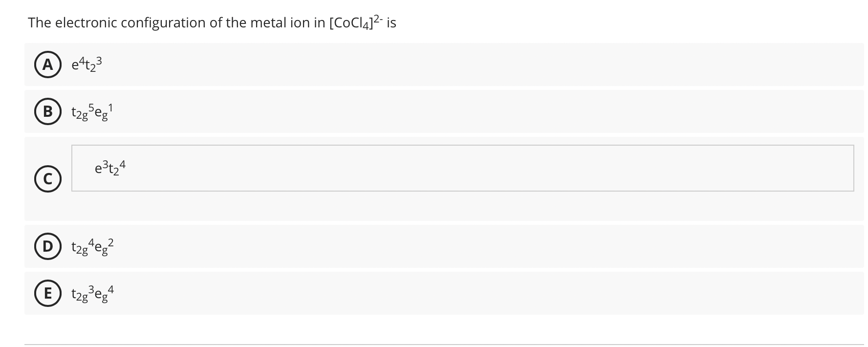Viewport: 868px width, 347px height.
Task: Click the circled B icon
Action: coord(47,112)
